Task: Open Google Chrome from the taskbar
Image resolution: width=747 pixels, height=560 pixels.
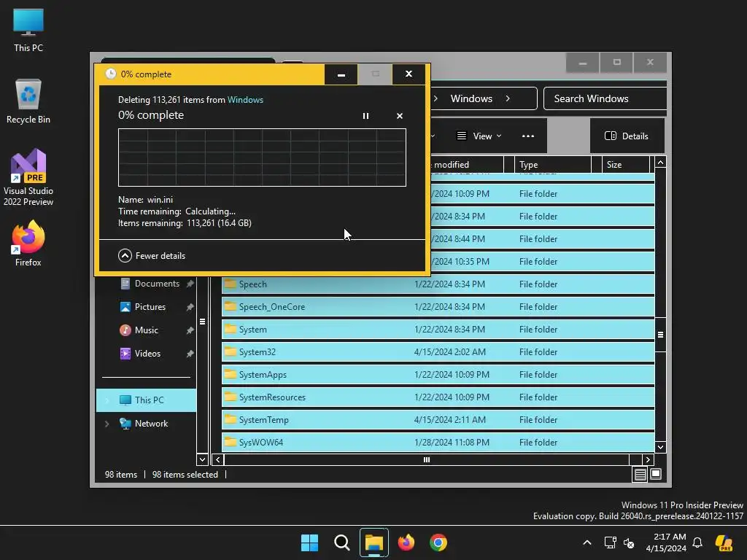Action: coord(438,542)
